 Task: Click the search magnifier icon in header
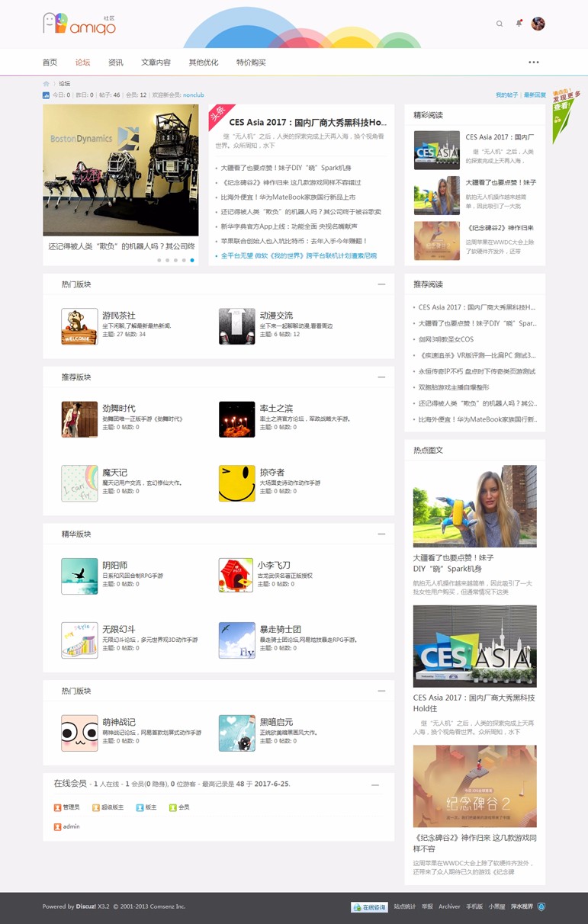coord(500,24)
